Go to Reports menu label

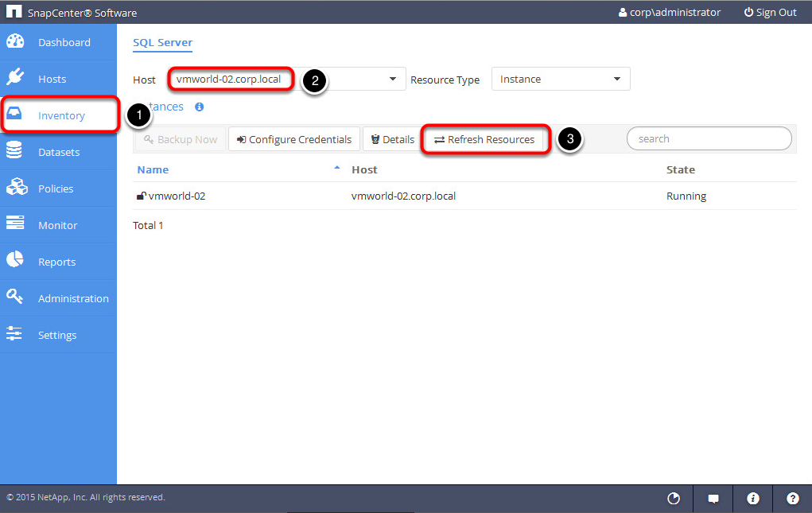pyautogui.click(x=57, y=262)
